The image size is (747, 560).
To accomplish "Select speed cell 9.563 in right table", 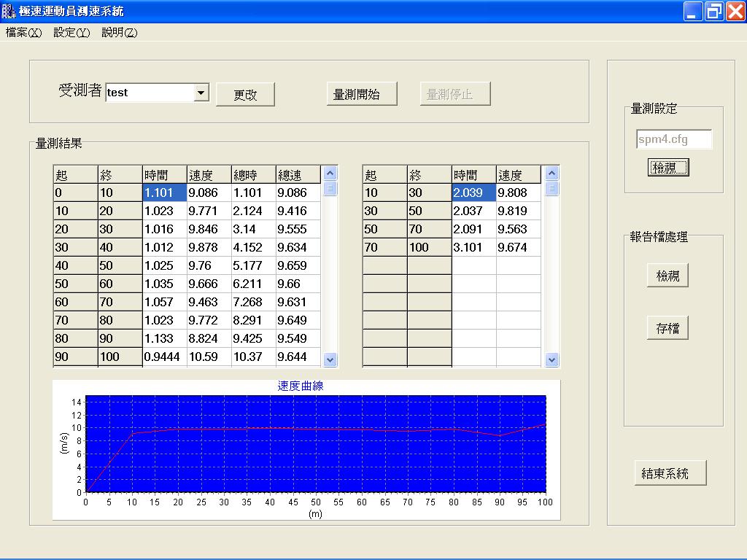I will coord(519,229).
